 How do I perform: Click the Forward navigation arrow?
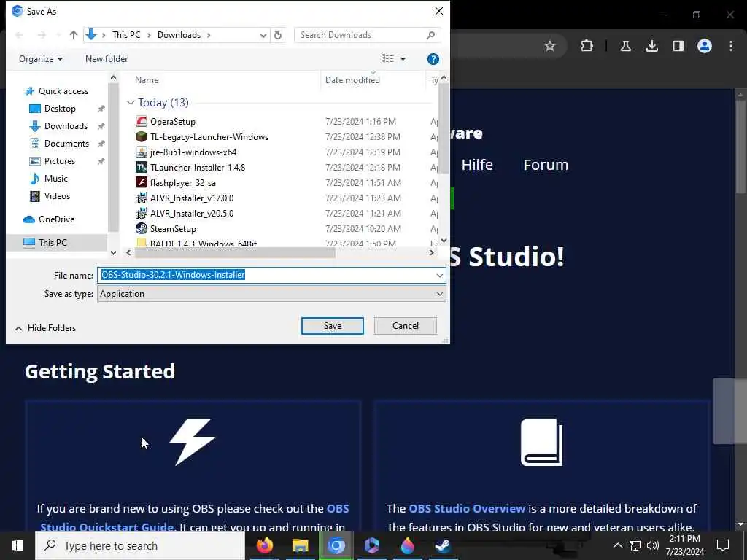coord(42,35)
